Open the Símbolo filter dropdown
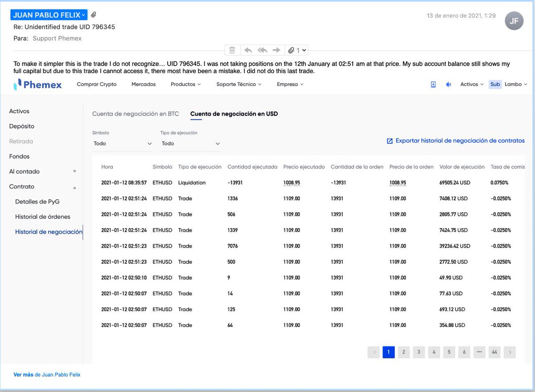 [x=123, y=144]
